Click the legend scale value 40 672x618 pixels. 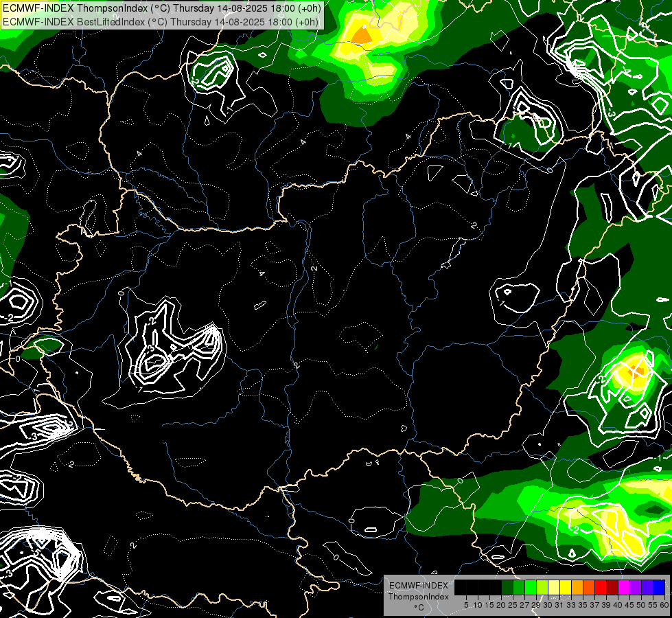tap(618, 605)
